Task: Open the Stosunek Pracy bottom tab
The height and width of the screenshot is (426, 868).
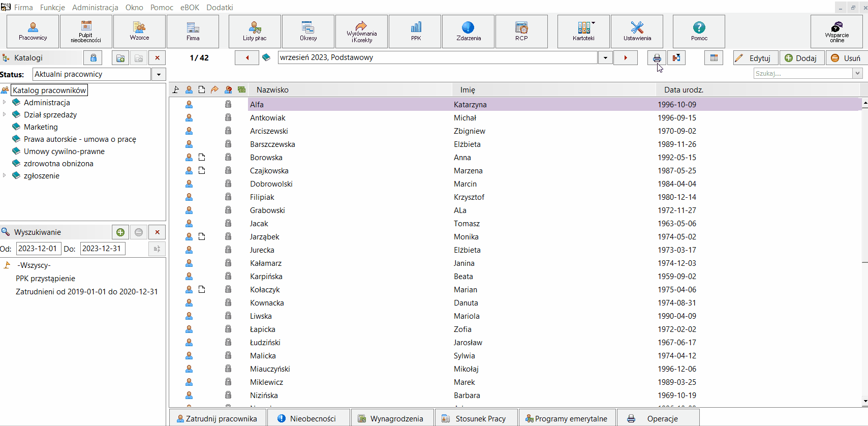Action: 476,418
